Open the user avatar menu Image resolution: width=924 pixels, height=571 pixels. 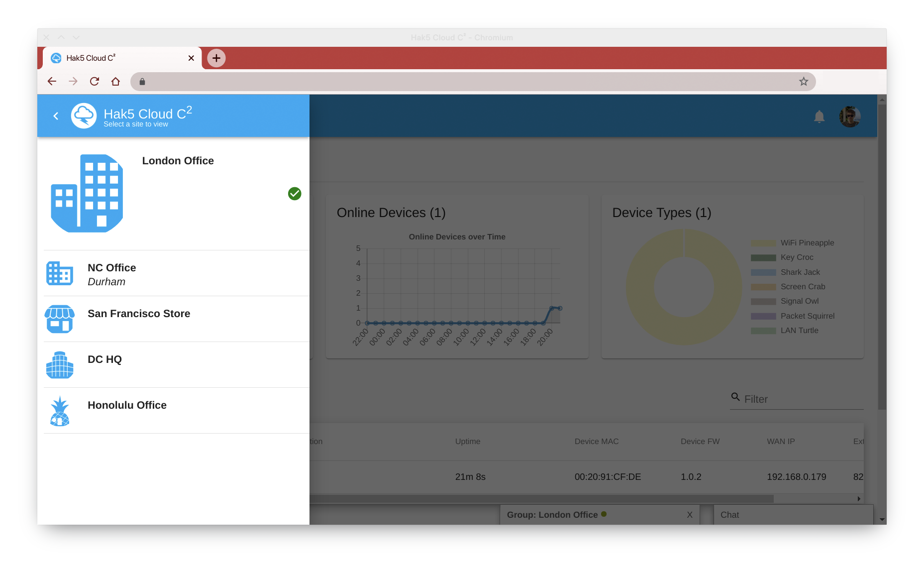(x=850, y=116)
